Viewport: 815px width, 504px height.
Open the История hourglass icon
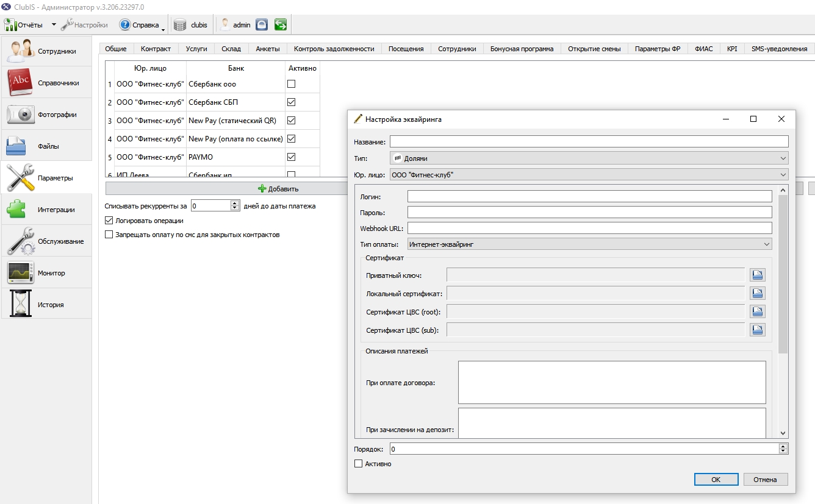[20, 305]
